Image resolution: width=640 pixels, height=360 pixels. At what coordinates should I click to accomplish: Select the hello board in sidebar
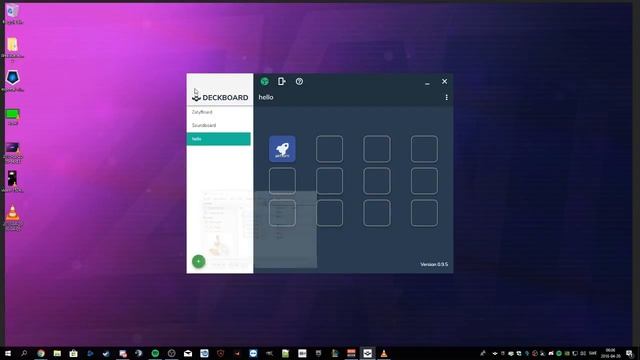pos(218,139)
